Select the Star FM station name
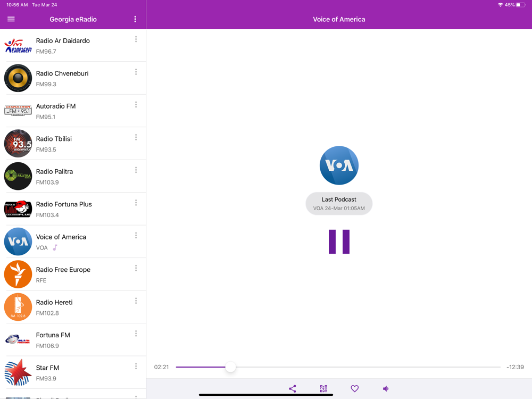 [x=47, y=368]
